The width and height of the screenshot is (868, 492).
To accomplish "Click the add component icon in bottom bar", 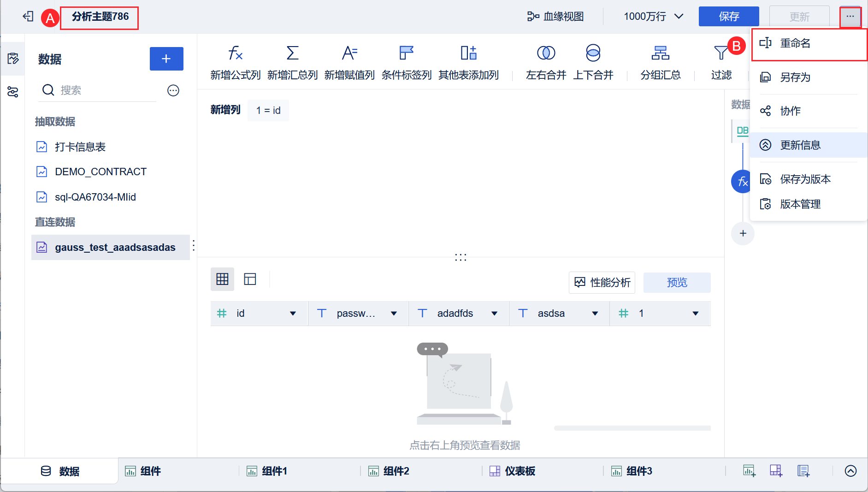I will pyautogui.click(x=750, y=471).
